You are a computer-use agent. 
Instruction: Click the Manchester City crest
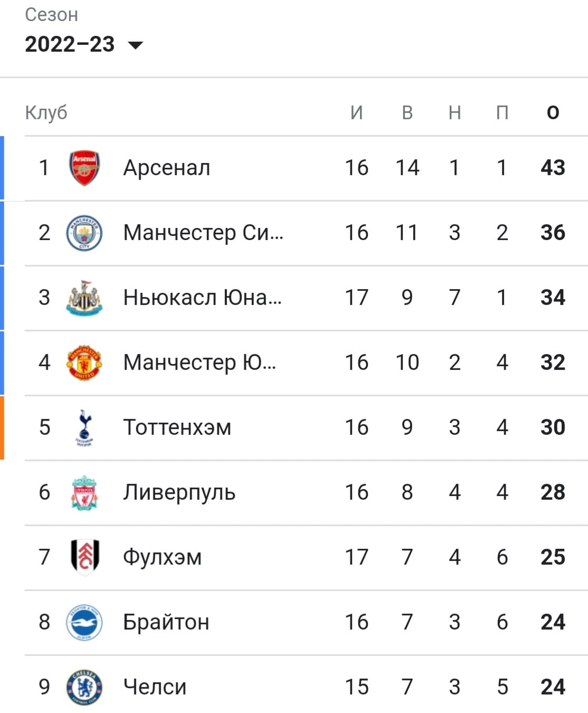(84, 233)
